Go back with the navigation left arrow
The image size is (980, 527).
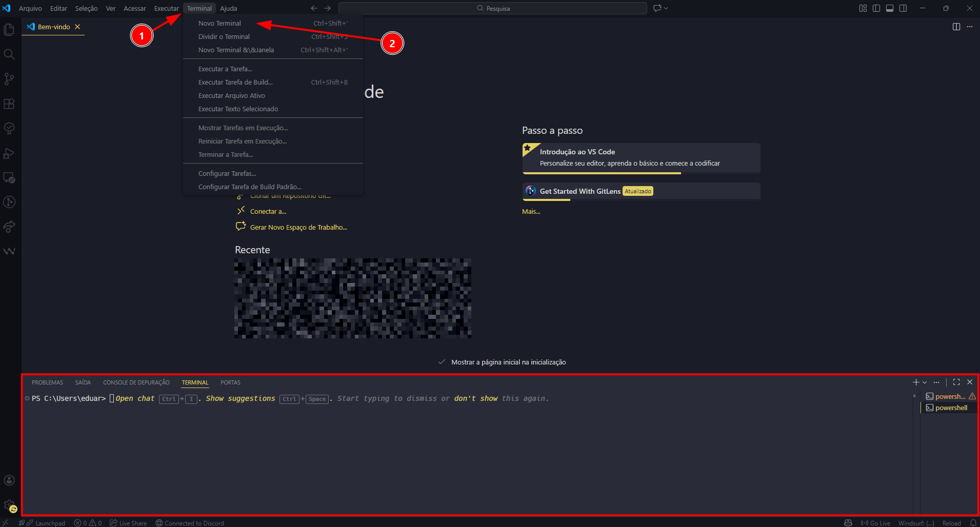(x=314, y=8)
